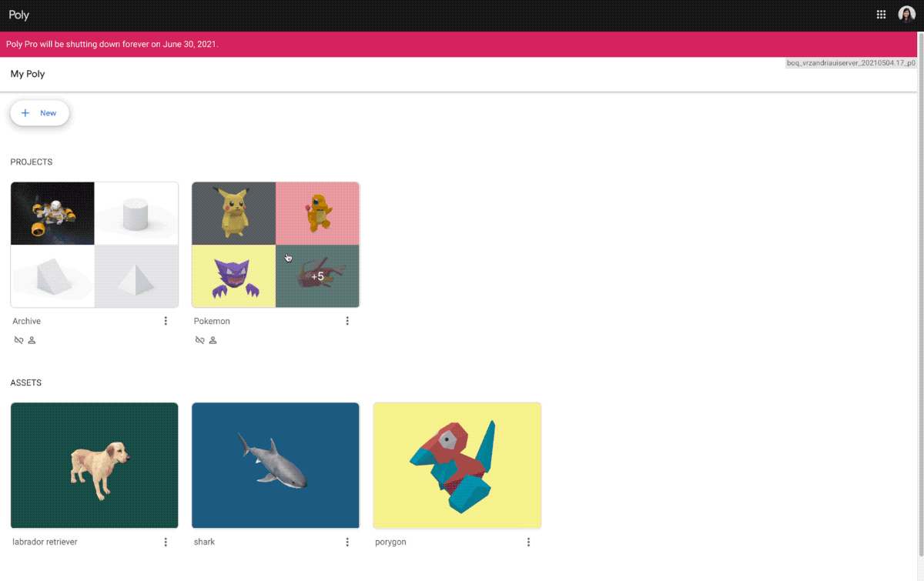Click the porygon asset label
Image resolution: width=924 pixels, height=581 pixels.
[x=390, y=542]
